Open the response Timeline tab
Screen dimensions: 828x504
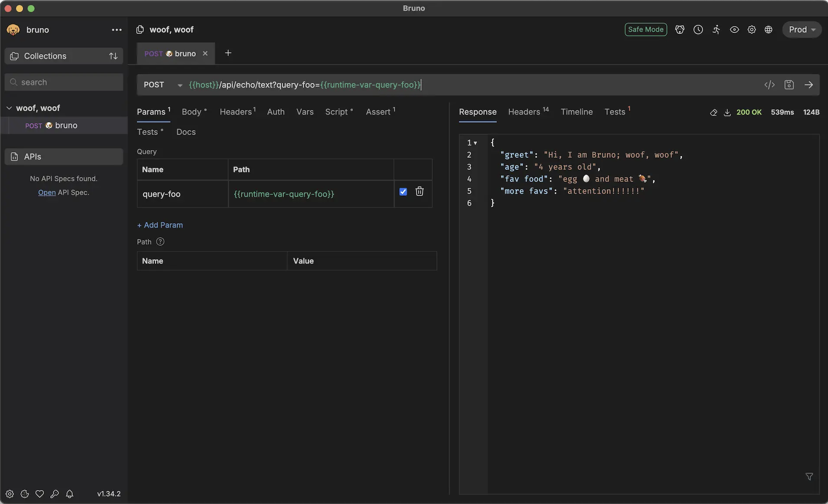pos(576,112)
